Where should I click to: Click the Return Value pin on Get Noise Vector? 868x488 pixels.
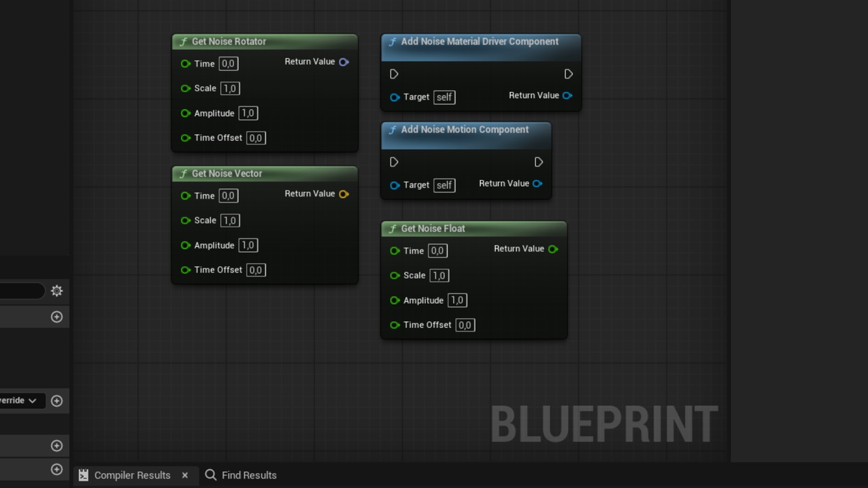(344, 194)
